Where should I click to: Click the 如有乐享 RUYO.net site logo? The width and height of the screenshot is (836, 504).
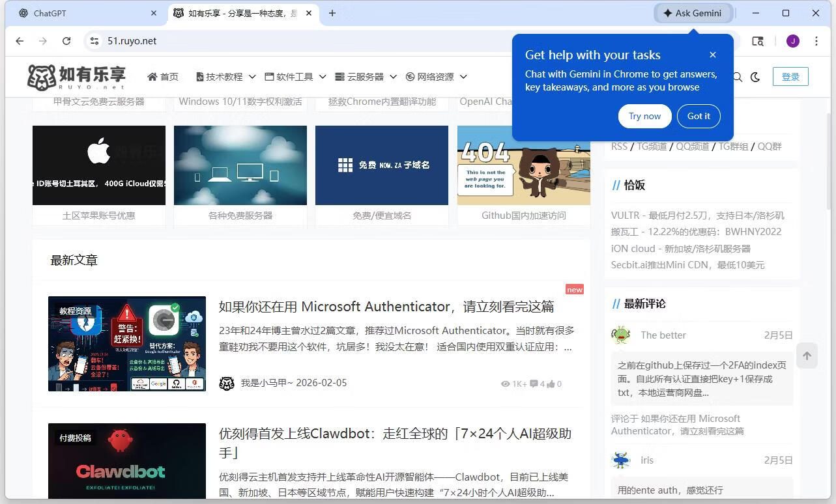point(76,77)
